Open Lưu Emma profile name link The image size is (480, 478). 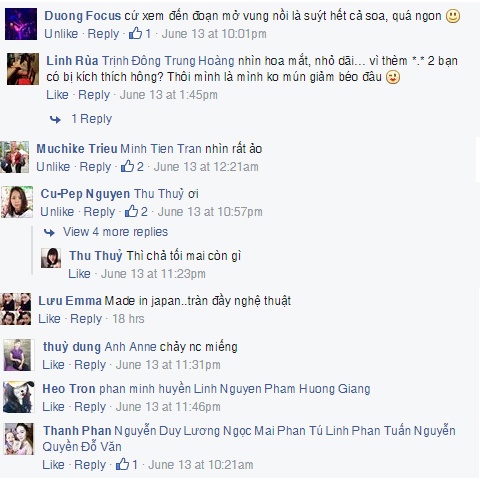point(70,301)
